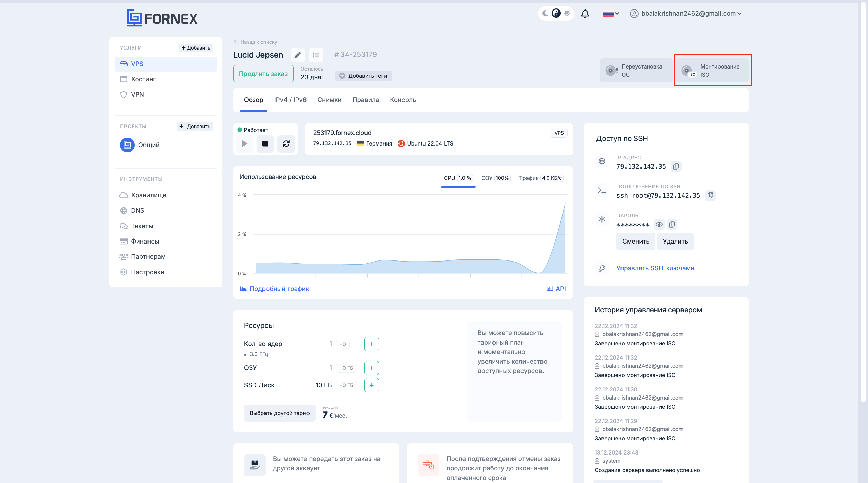Open Консоль tab

403,100
